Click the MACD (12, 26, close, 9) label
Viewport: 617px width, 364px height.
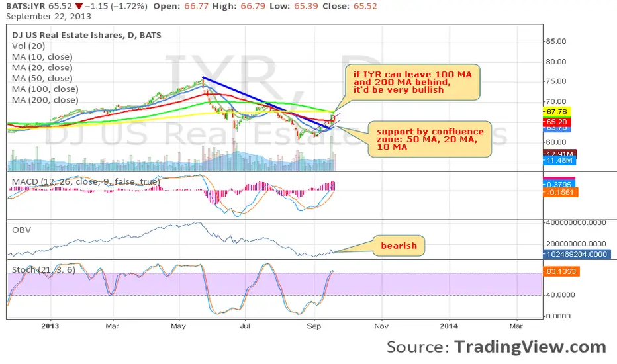(x=86, y=181)
